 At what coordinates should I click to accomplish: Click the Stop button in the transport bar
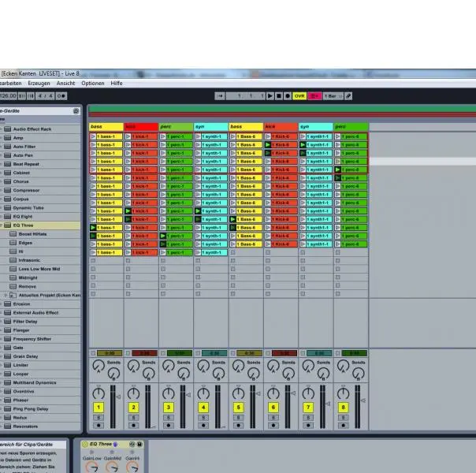[x=279, y=96]
